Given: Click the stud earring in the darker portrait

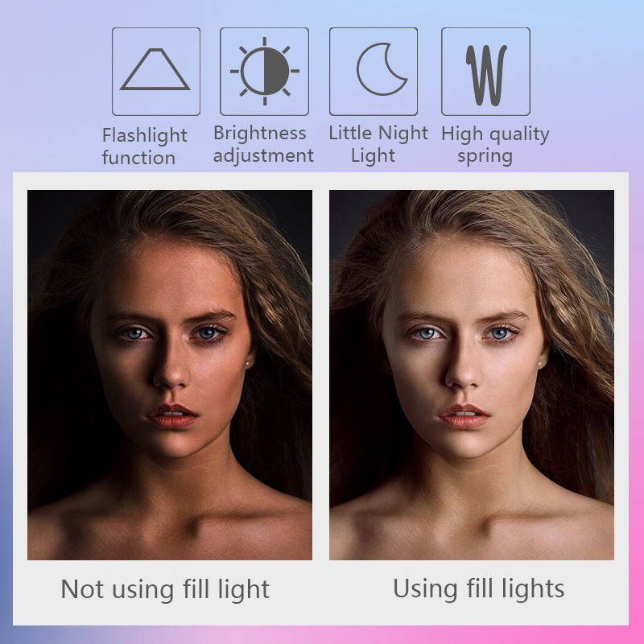Looking at the screenshot, I should [248, 364].
